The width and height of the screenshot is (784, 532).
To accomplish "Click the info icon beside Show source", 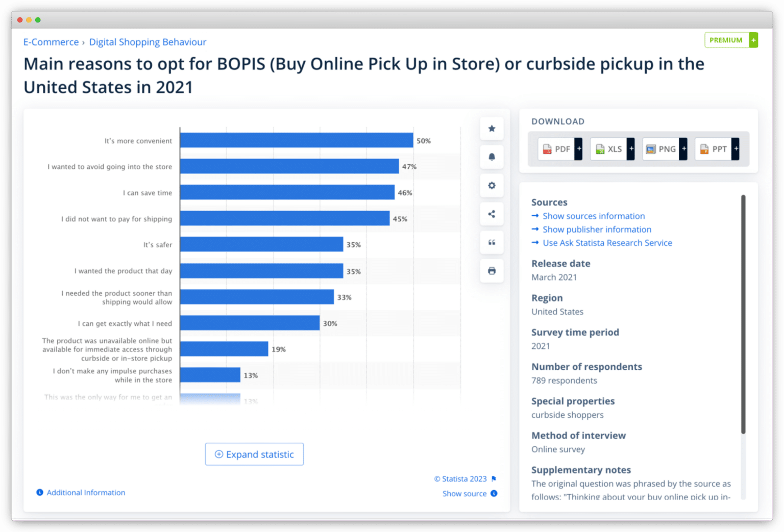I will point(494,493).
